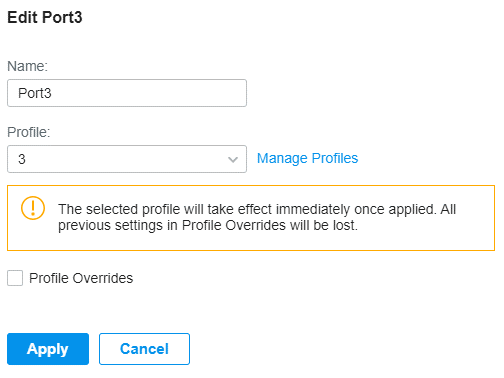The width and height of the screenshot is (504, 378).
Task: Enable the Profile Overrides checkbox
Action: tap(15, 278)
